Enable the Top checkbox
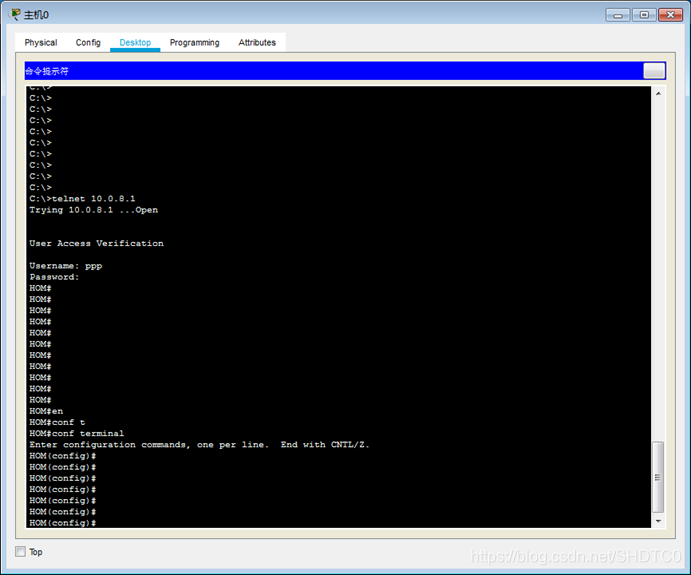This screenshot has height=575, width=691. 20,552
